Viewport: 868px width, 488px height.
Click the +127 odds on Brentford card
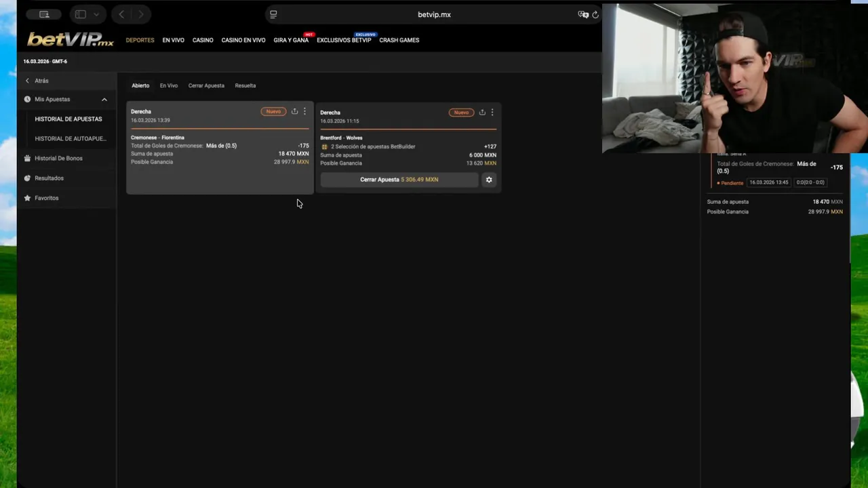click(490, 146)
